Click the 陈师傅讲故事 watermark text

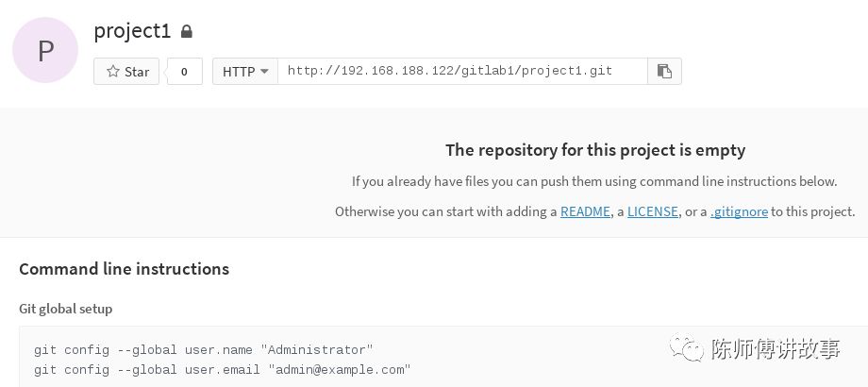coord(776,350)
